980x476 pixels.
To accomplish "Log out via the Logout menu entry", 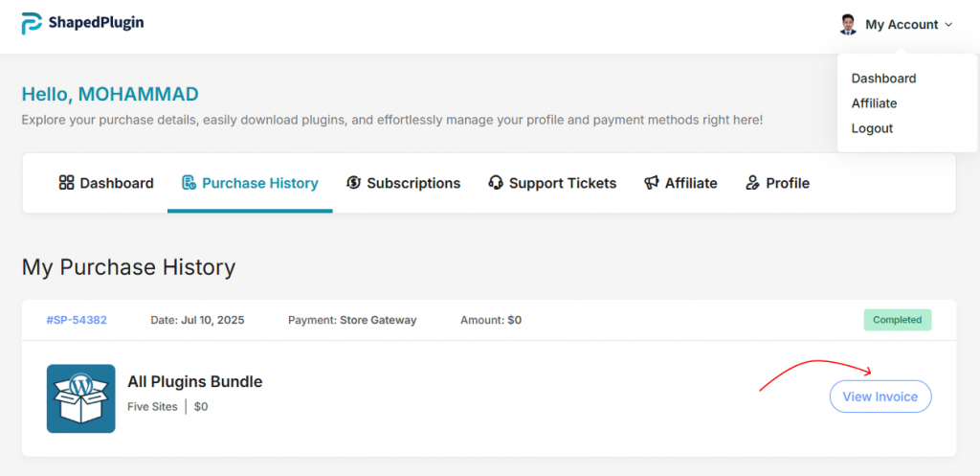I will click(872, 128).
